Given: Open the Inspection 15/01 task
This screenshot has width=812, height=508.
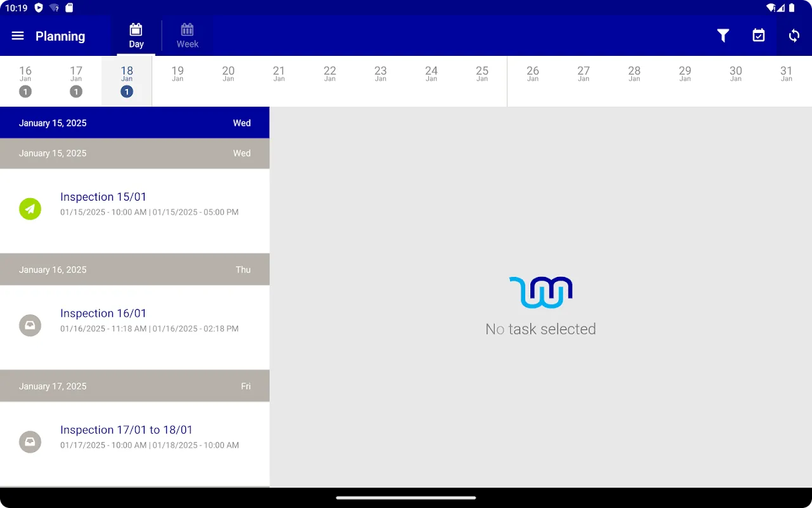Looking at the screenshot, I should click(x=134, y=211).
